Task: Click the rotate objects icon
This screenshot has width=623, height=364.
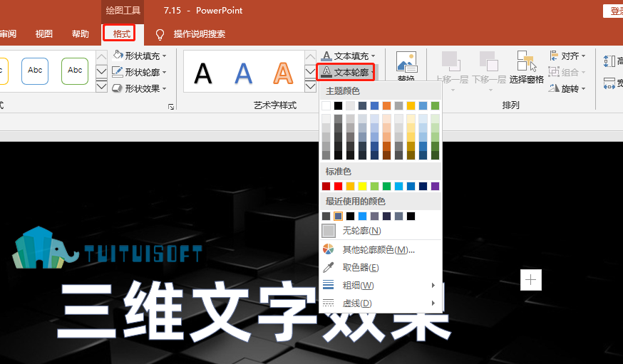Action: coord(554,88)
